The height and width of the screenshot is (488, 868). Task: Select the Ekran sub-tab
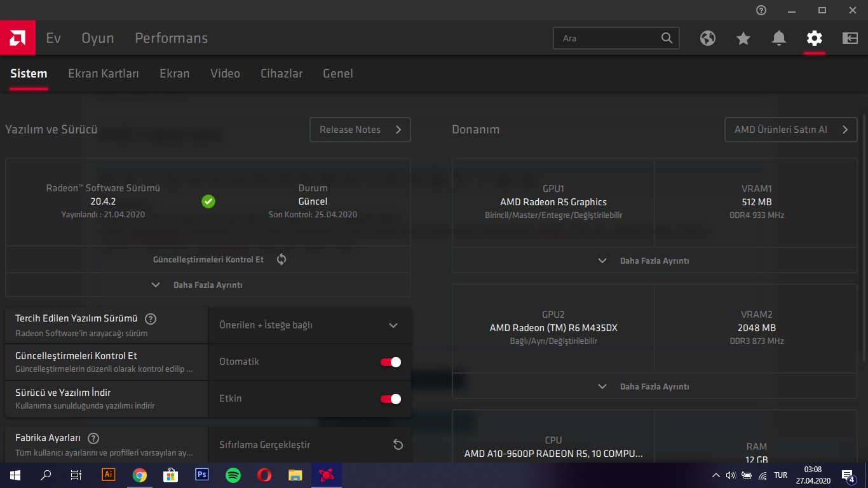tap(175, 74)
